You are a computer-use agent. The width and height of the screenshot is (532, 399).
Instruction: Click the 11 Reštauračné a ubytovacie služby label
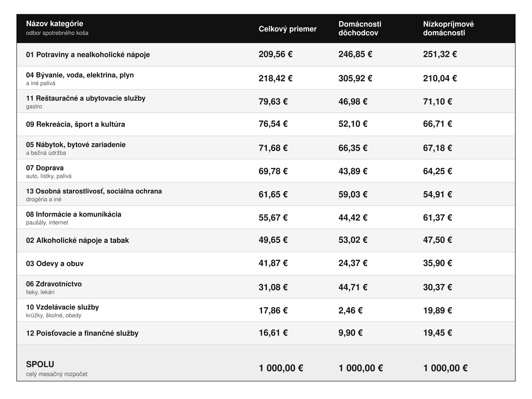pos(86,98)
